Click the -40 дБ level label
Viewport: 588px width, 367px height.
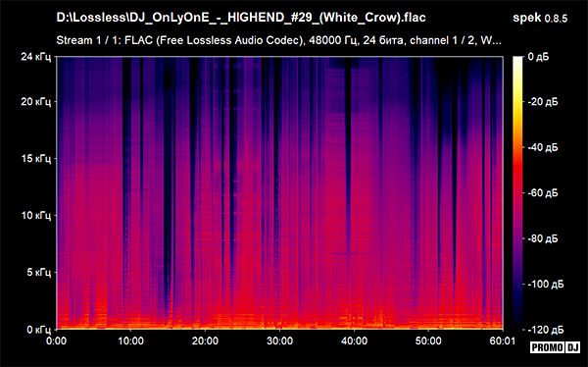pyautogui.click(x=543, y=147)
